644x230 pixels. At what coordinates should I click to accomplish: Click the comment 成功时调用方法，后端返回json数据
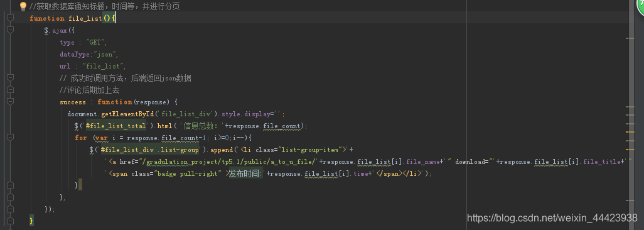126,79
